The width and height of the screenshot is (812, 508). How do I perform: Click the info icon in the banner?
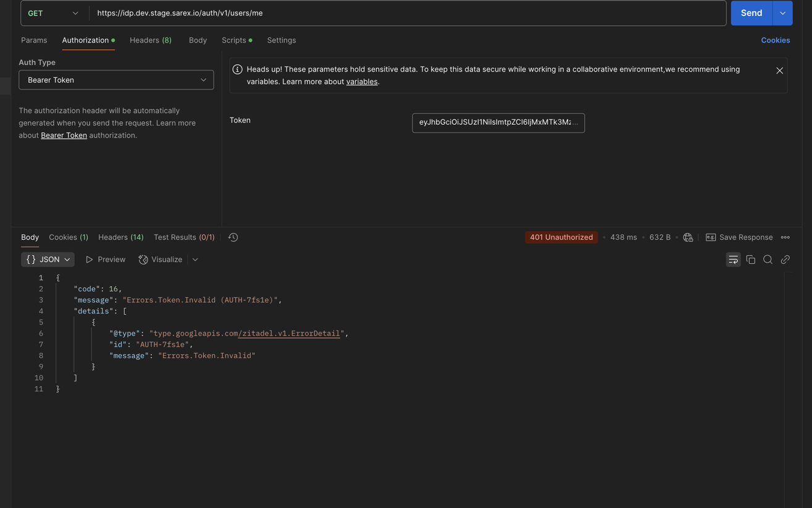coord(237,69)
